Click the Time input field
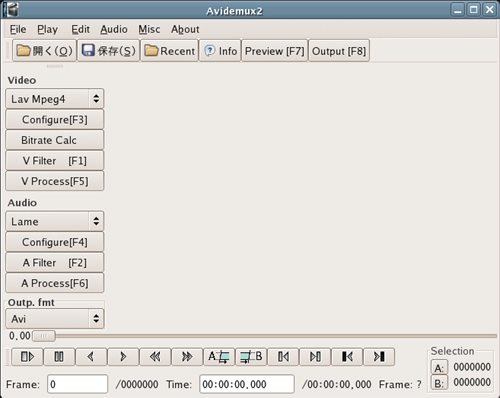The image size is (500, 398). (247, 384)
